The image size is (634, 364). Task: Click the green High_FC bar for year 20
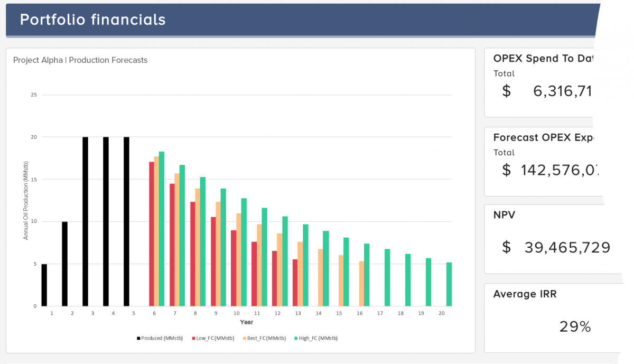click(x=449, y=284)
